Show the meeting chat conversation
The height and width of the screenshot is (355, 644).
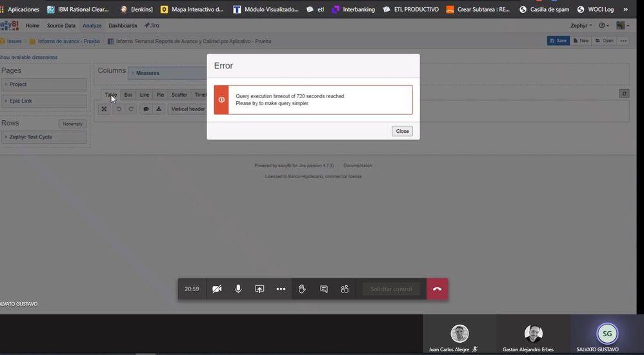click(324, 289)
